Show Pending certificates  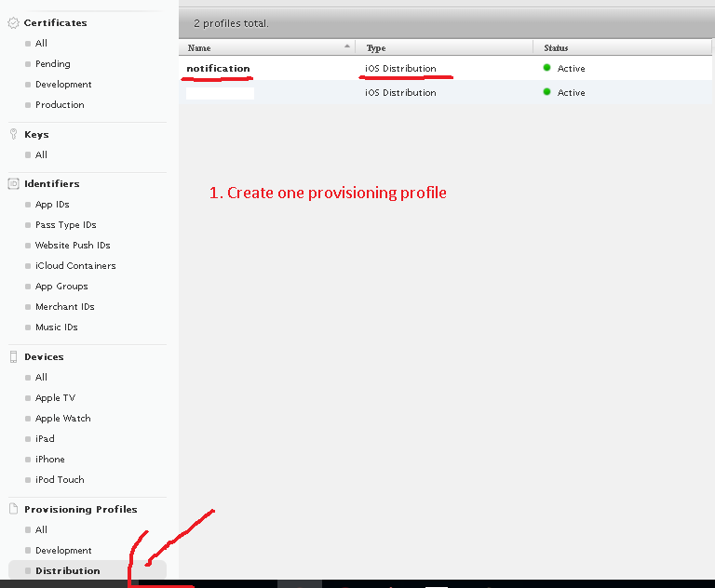point(53,64)
